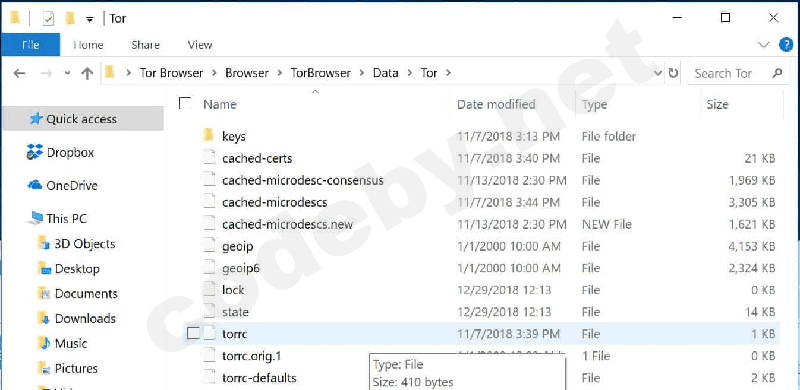
Task: Go up one folder level arrow
Action: [87, 74]
